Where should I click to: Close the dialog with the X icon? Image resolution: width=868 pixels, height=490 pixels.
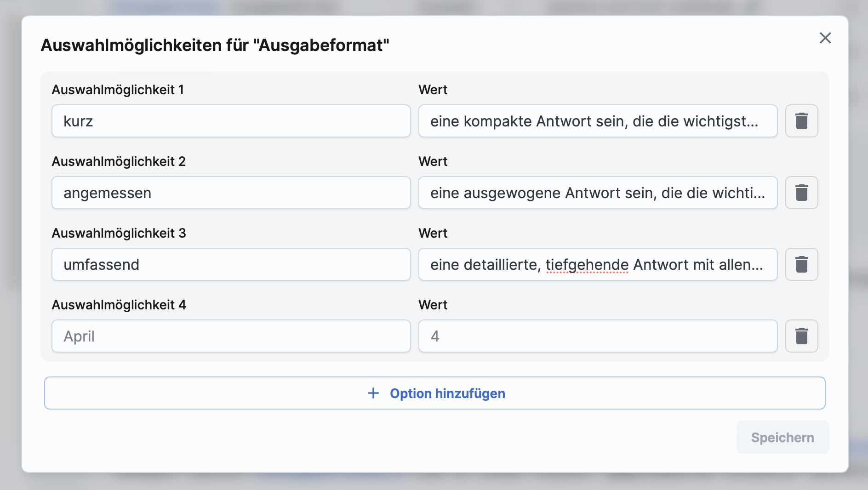(826, 38)
